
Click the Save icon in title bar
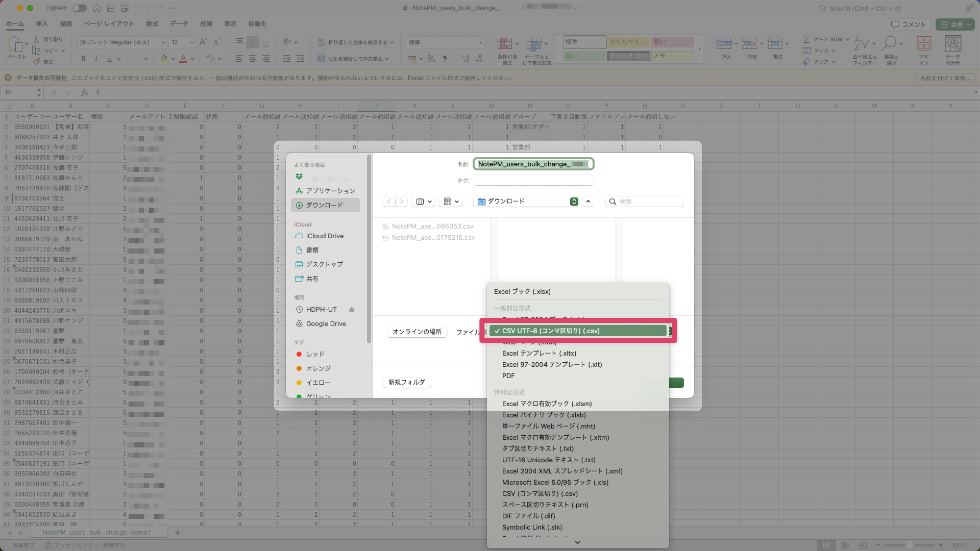[x=111, y=8]
